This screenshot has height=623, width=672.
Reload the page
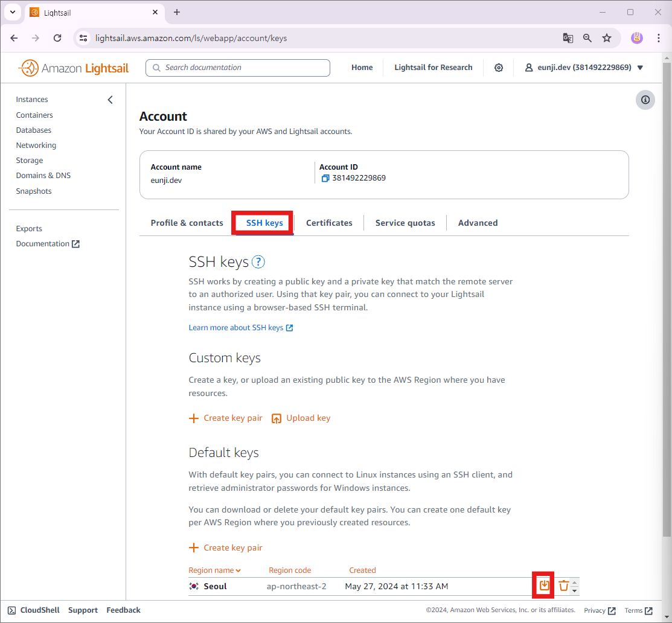tap(57, 38)
